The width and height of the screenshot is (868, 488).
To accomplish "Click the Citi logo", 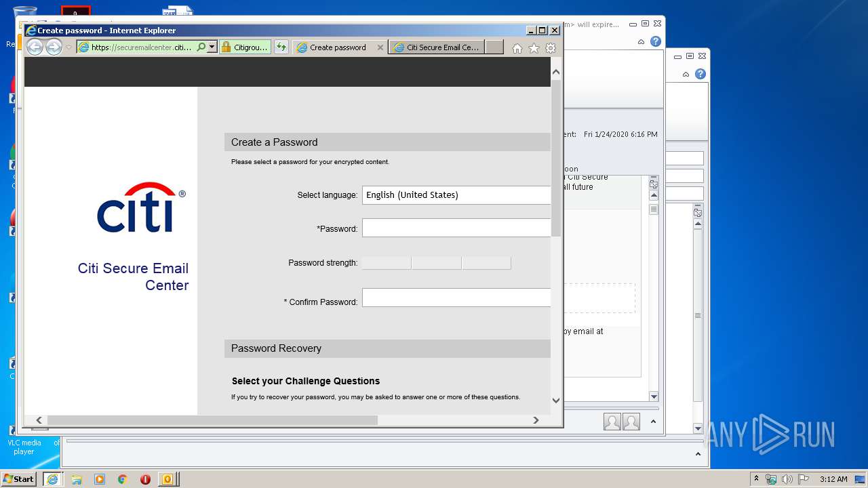I will pos(141,207).
